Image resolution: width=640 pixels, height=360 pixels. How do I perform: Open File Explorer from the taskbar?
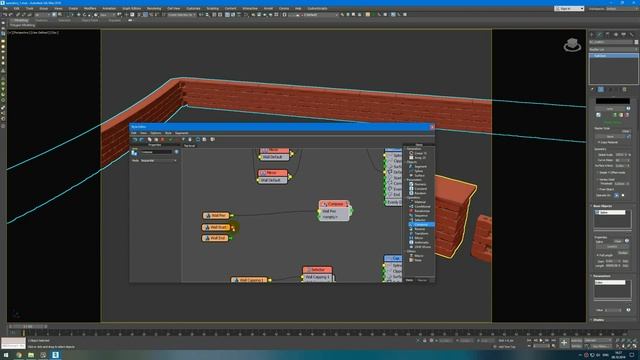[x=31, y=355]
